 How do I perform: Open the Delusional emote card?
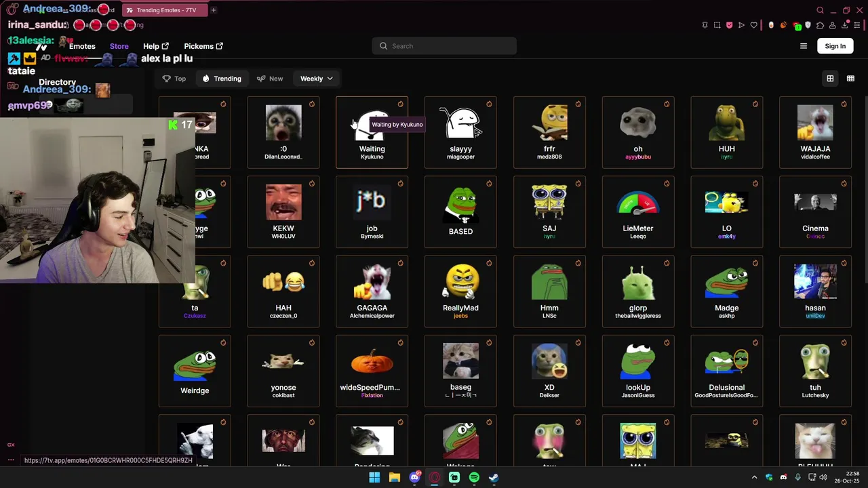coord(726,371)
